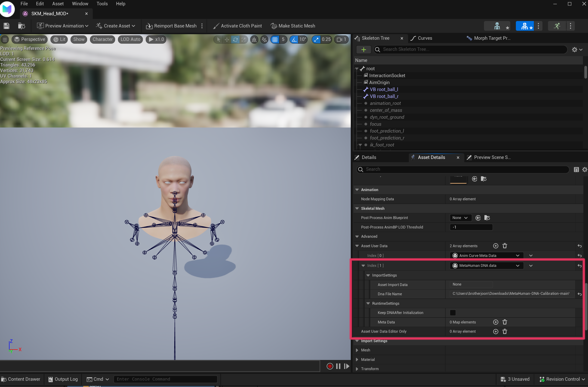The height and width of the screenshot is (387, 588).
Task: Open the Asset menu
Action: pyautogui.click(x=58, y=4)
